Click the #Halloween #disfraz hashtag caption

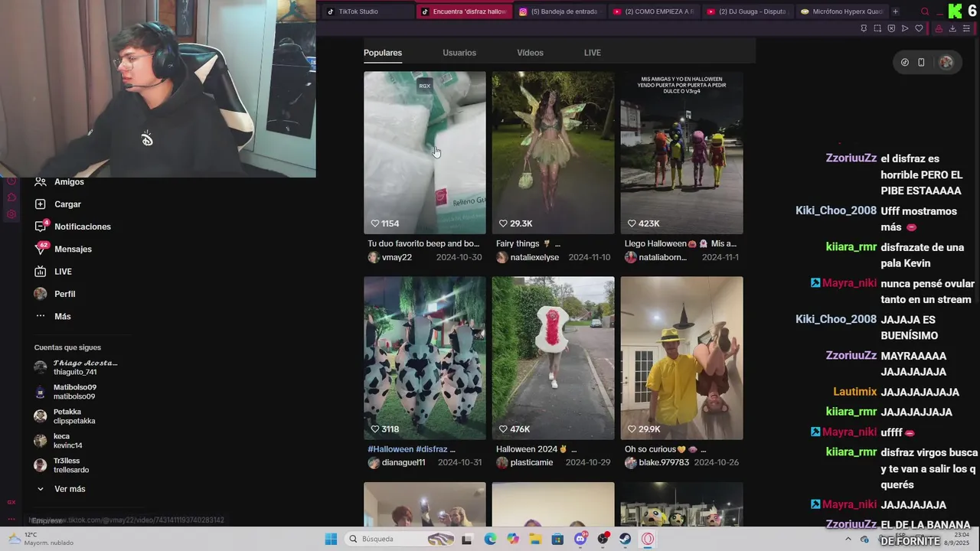click(x=411, y=449)
